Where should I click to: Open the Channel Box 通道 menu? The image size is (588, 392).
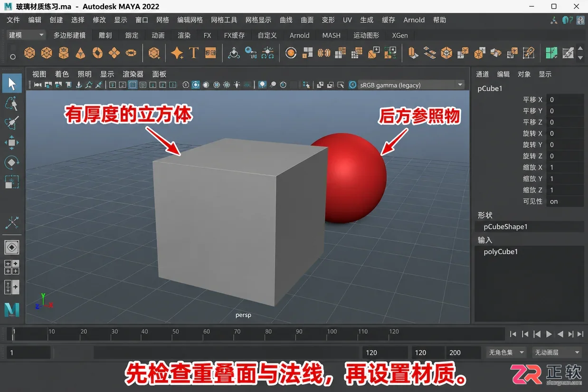[x=483, y=74]
